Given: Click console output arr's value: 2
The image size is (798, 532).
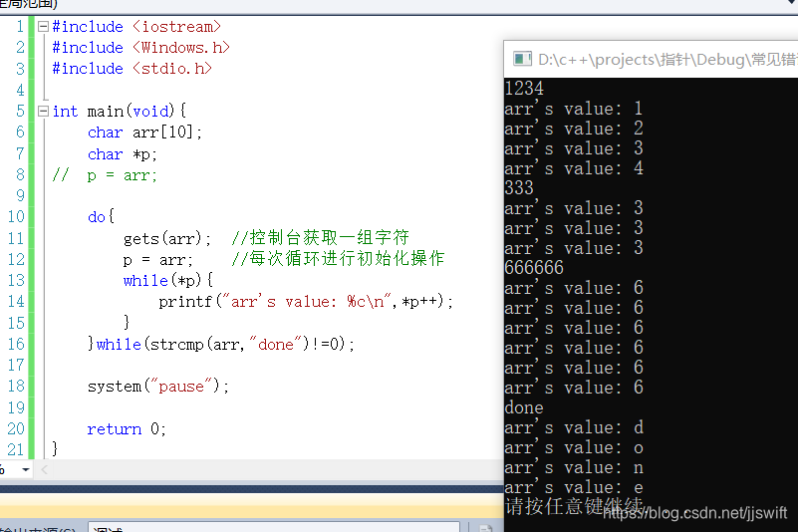Looking at the screenshot, I should click(x=574, y=129).
